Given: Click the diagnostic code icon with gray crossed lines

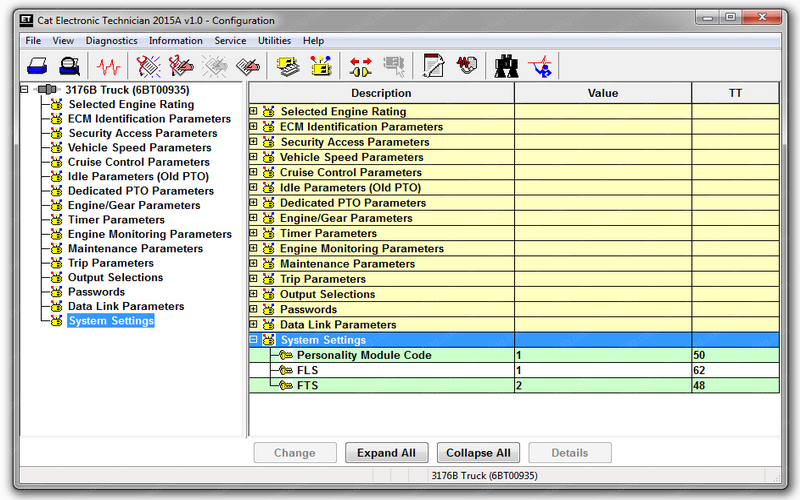Looking at the screenshot, I should click(x=215, y=66).
